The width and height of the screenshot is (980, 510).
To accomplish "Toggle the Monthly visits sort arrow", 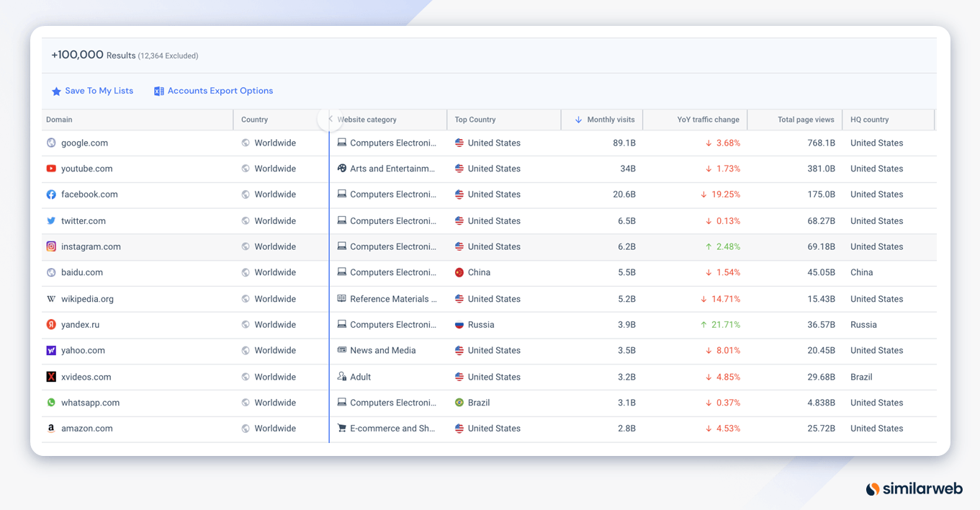I will point(580,119).
